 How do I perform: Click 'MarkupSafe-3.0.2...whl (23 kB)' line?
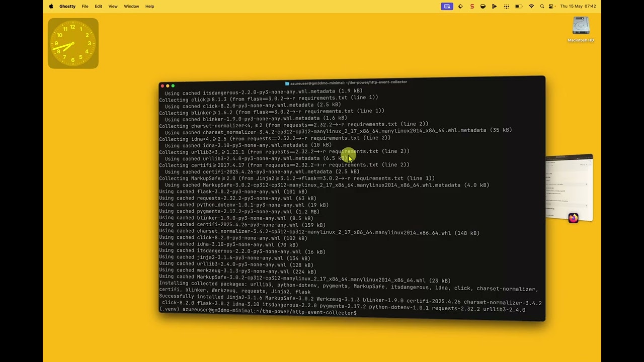pyautogui.click(x=305, y=280)
